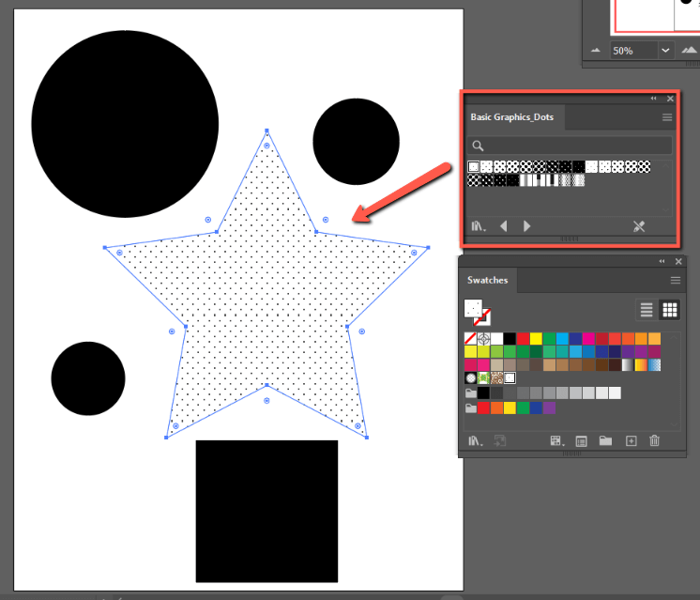Open Basic Graphics_Dots panel hamburger menu
Screen dimensions: 700x600
667,117
